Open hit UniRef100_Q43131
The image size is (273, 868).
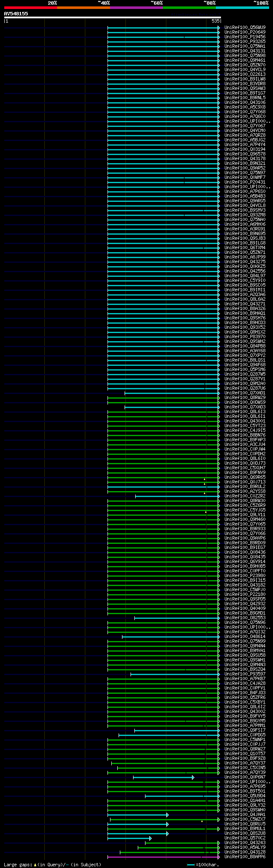245,51
